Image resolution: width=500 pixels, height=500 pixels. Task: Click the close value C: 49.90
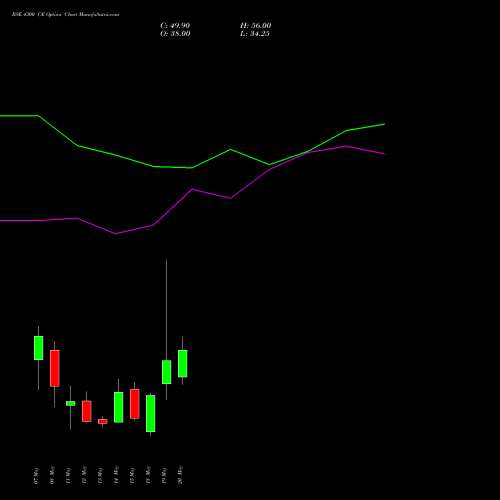pyautogui.click(x=175, y=26)
